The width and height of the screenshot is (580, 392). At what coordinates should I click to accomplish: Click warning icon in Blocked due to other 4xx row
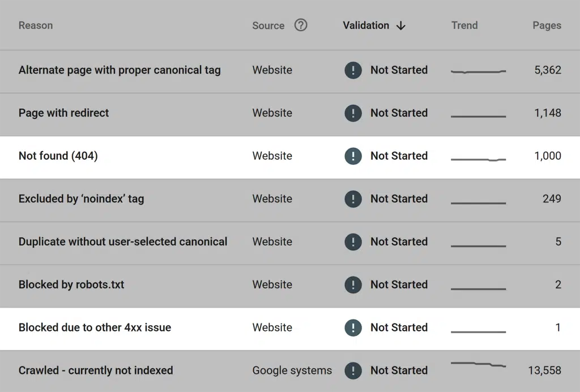[353, 327]
